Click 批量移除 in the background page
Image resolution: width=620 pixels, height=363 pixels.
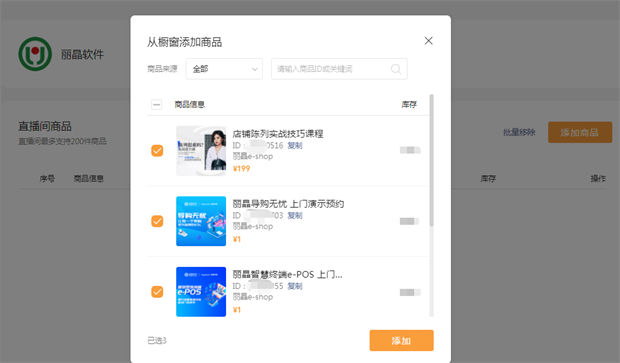(x=519, y=132)
